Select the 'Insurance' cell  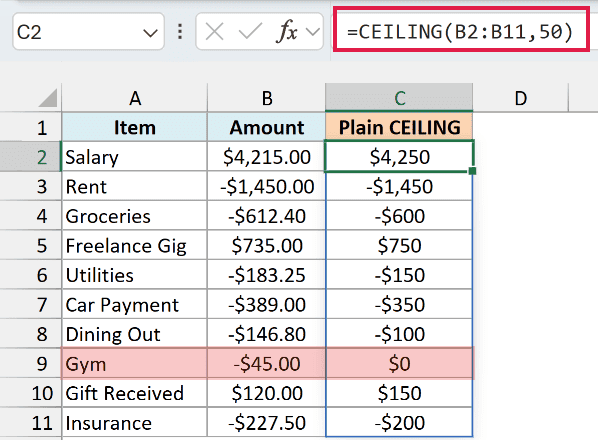pos(135,422)
